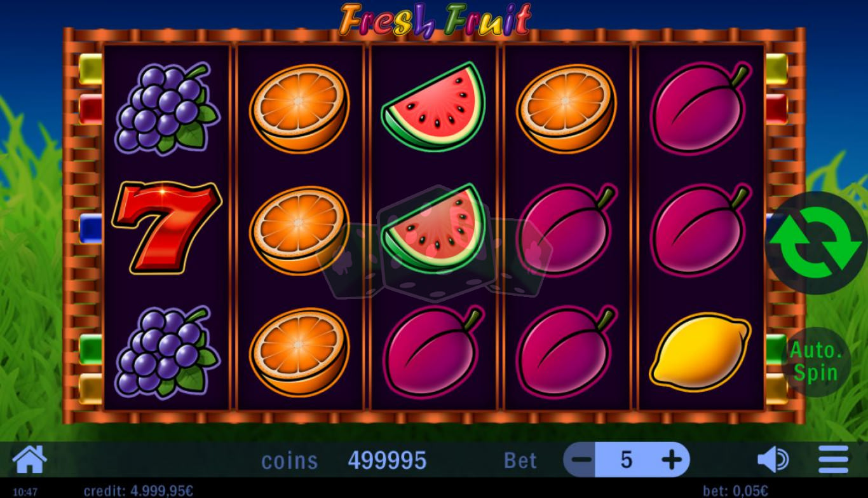The height and width of the screenshot is (498, 868).
Task: Click the top watermelon symbol
Action: point(434,106)
